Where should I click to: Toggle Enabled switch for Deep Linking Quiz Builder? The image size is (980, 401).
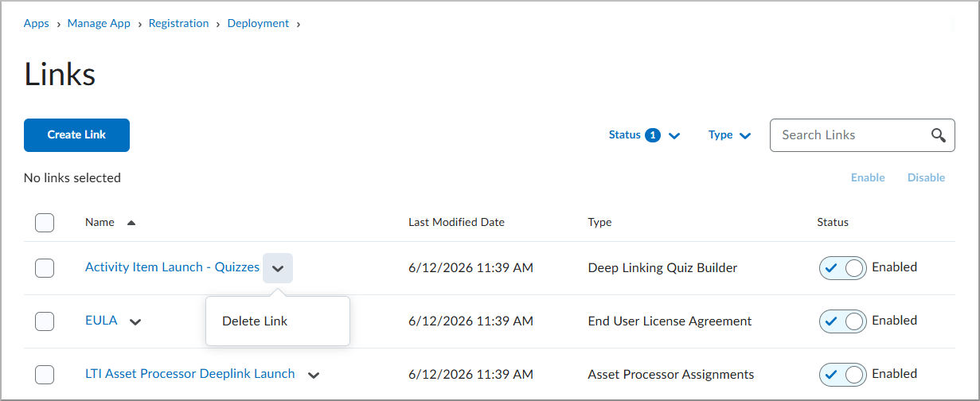[x=843, y=268]
